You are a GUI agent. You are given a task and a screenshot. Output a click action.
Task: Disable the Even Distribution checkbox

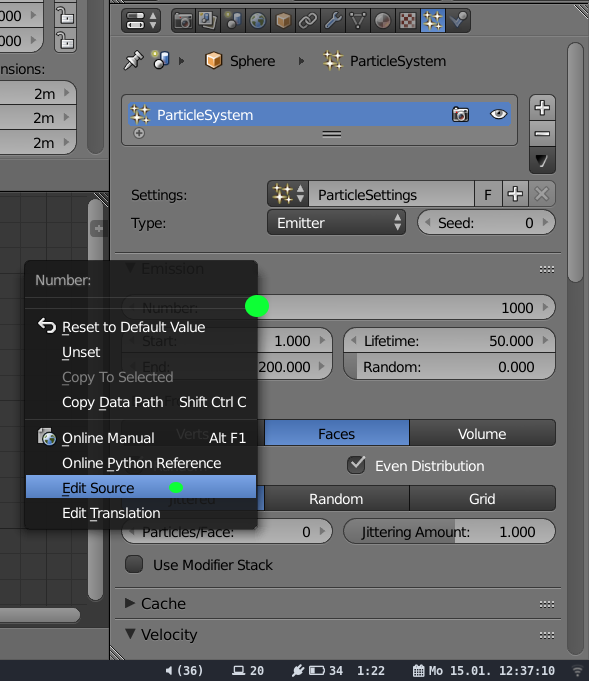tap(356, 465)
